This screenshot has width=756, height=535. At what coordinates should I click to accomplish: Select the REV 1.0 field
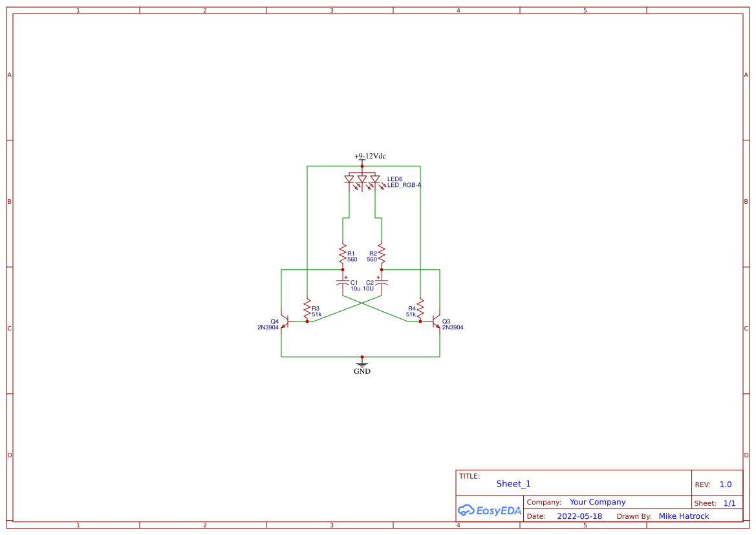tap(724, 484)
